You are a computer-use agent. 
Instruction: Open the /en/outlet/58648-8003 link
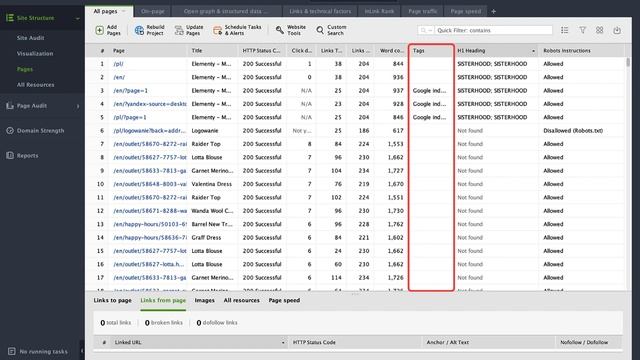tap(150, 184)
